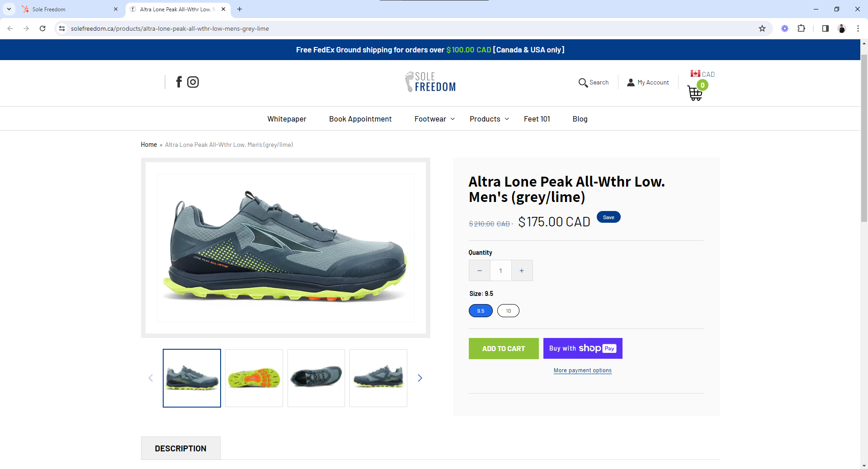Change currency from CAD

708,74
